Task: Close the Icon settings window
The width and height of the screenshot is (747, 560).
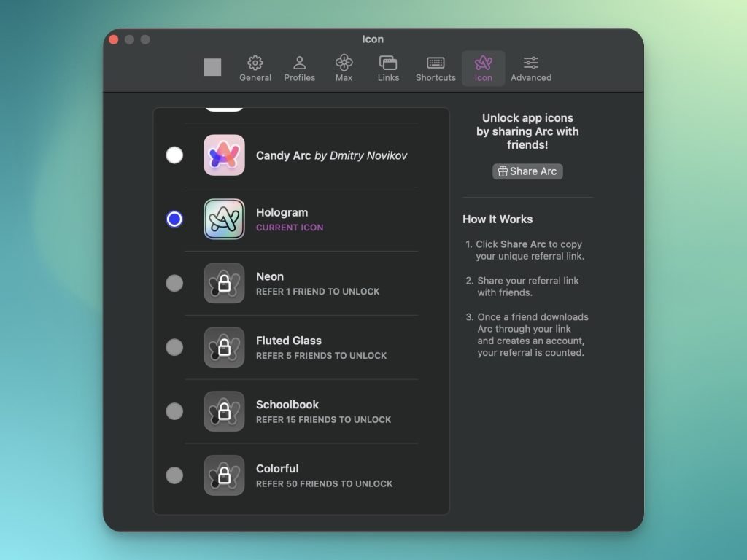Action: 114,39
